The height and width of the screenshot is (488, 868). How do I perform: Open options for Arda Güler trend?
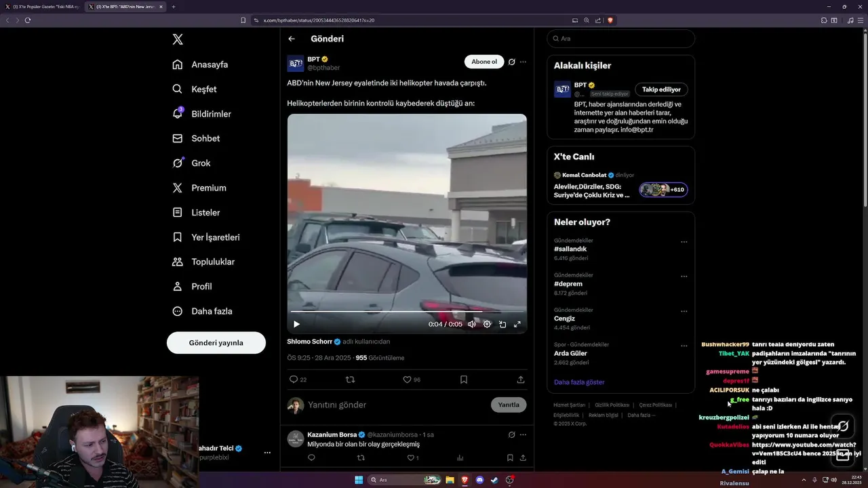coord(684,346)
